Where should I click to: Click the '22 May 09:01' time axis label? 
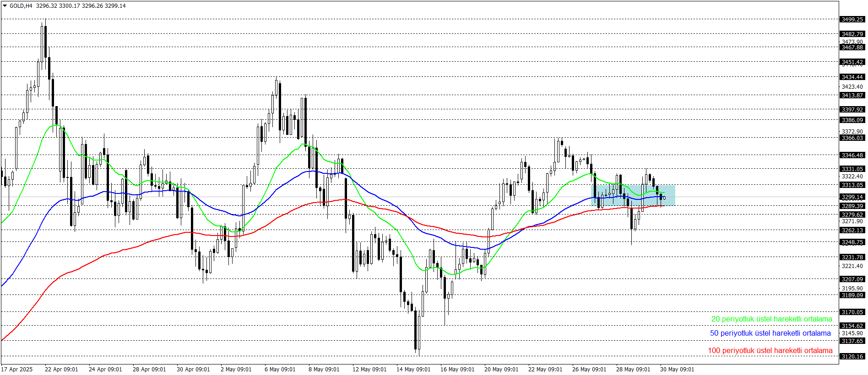tap(545, 370)
